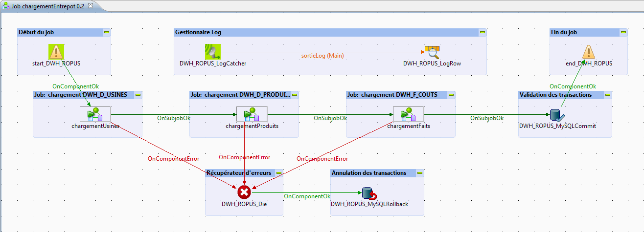644x232 pixels.
Task: Select the sortieLog (Main) connection label
Action: click(x=322, y=56)
